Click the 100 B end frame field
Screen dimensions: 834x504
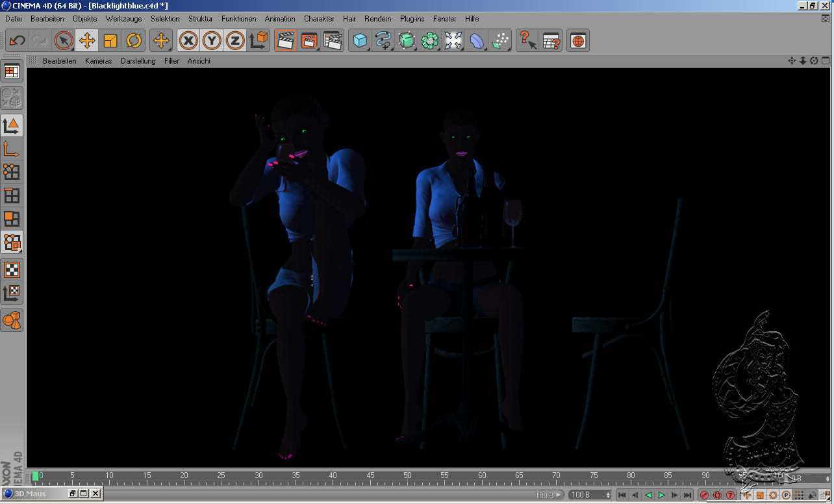[x=590, y=495]
